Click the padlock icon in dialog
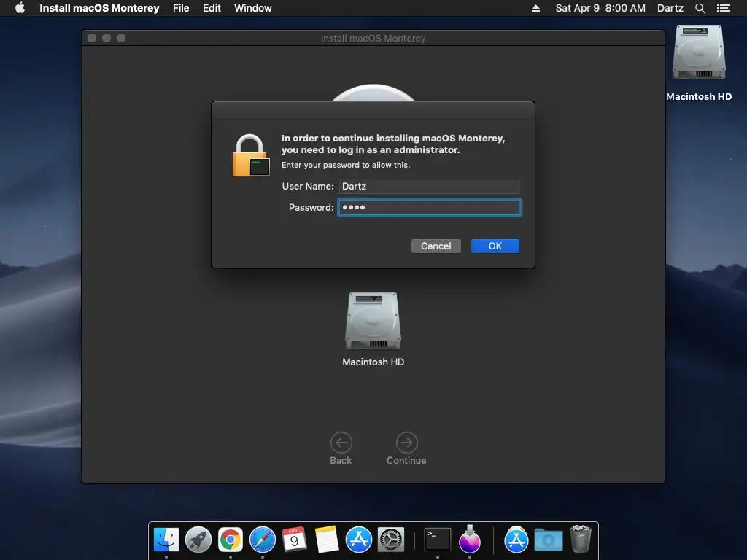Viewport: 747px width, 560px height. [251, 156]
